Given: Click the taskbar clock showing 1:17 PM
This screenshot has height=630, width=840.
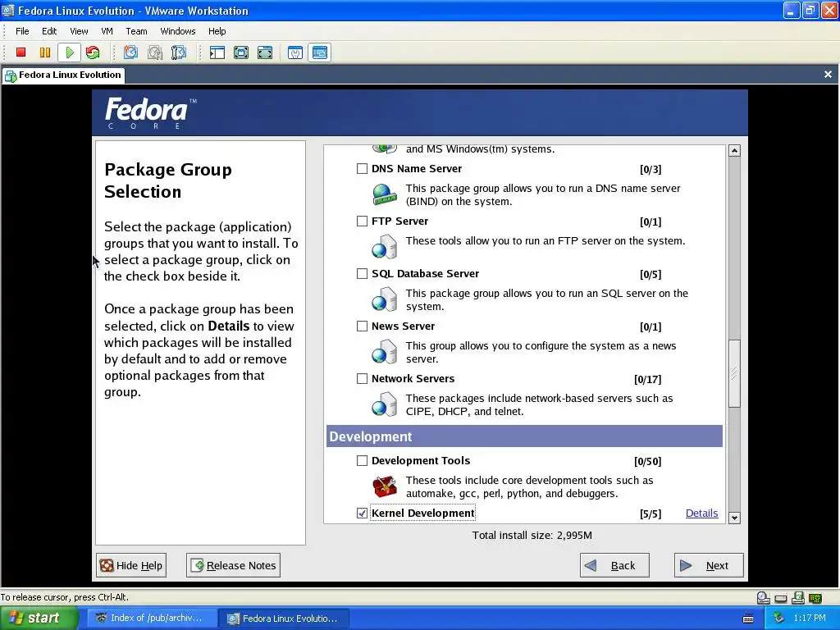Looking at the screenshot, I should pos(810,619).
